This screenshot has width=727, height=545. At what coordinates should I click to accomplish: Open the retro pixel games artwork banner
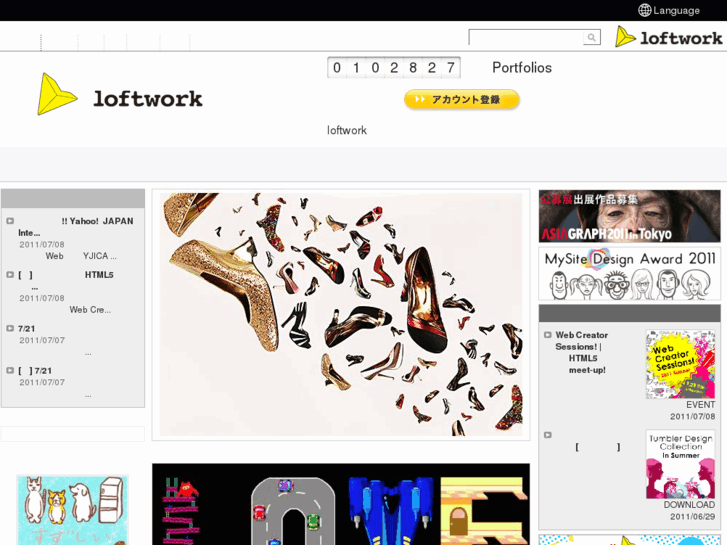point(341,504)
